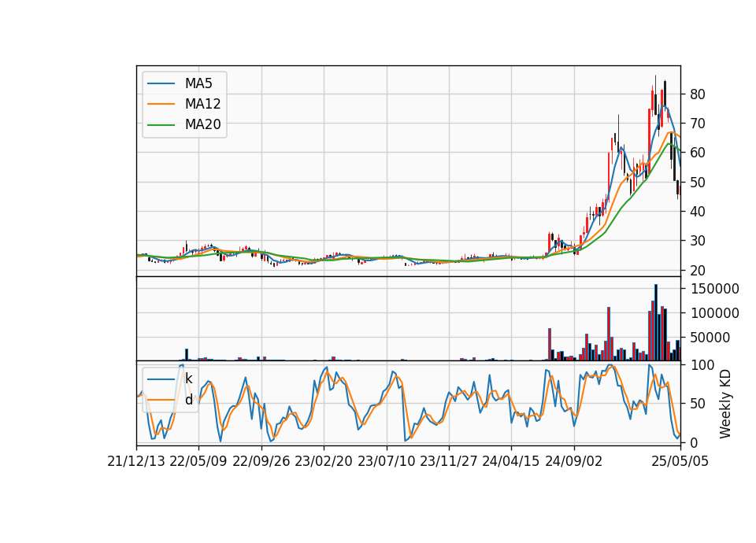Click the Weekly KD axis title
756x543 pixels.
tap(725, 404)
